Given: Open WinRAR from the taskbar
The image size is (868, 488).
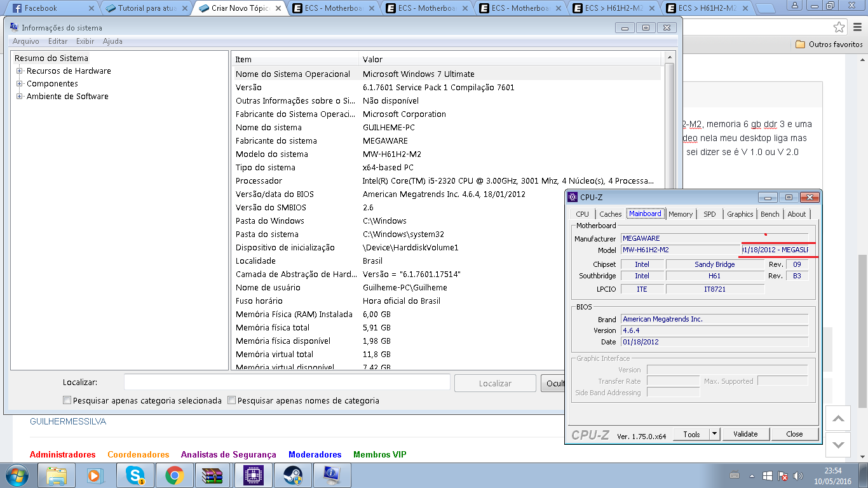Looking at the screenshot, I should click(214, 475).
